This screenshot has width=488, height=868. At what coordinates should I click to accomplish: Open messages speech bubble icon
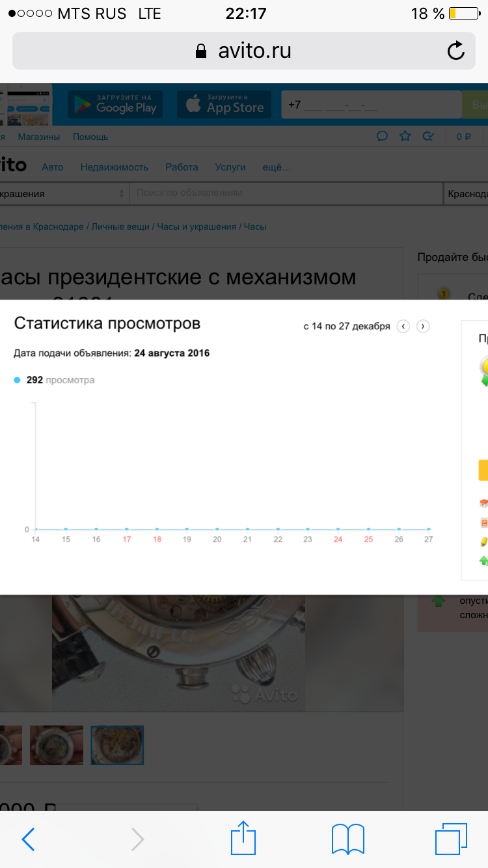382,136
